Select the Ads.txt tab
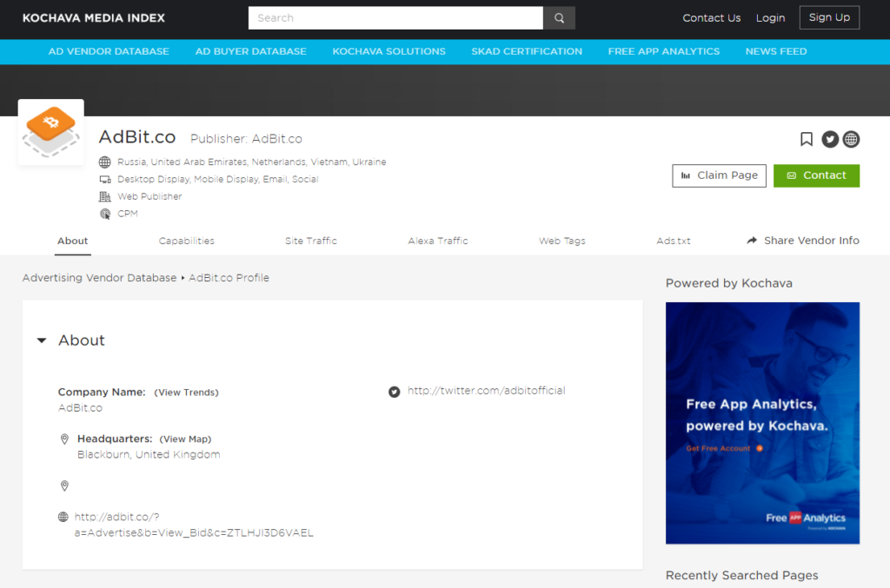The width and height of the screenshot is (890, 588). 674,241
